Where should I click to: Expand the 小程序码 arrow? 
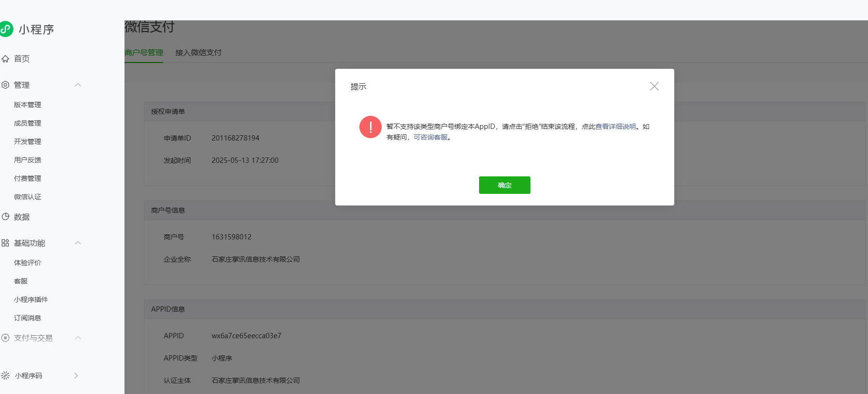(x=76, y=376)
